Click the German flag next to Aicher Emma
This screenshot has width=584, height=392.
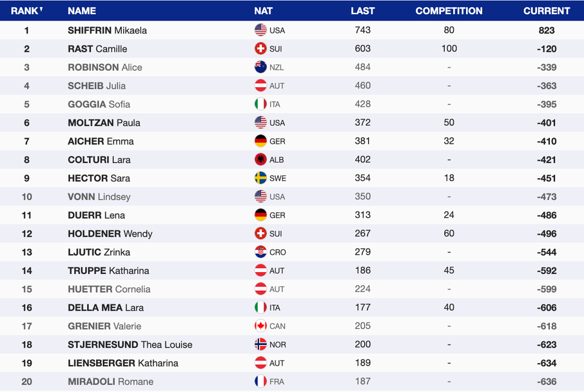(260, 141)
